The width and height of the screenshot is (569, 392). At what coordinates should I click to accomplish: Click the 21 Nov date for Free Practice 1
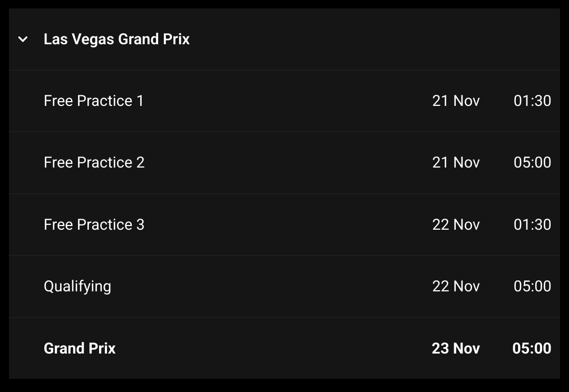[x=456, y=101]
